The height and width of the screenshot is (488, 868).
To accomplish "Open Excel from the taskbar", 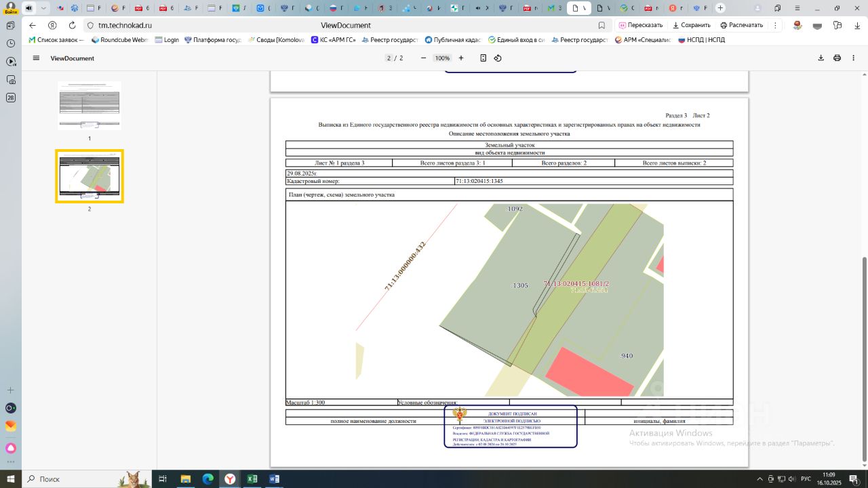I will pyautogui.click(x=252, y=479).
